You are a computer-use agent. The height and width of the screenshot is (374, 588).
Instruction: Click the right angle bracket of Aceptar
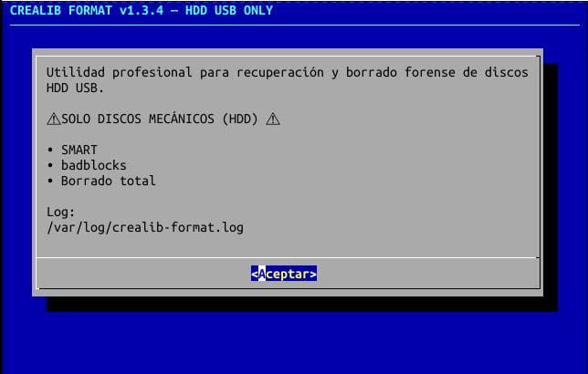pyautogui.click(x=313, y=274)
